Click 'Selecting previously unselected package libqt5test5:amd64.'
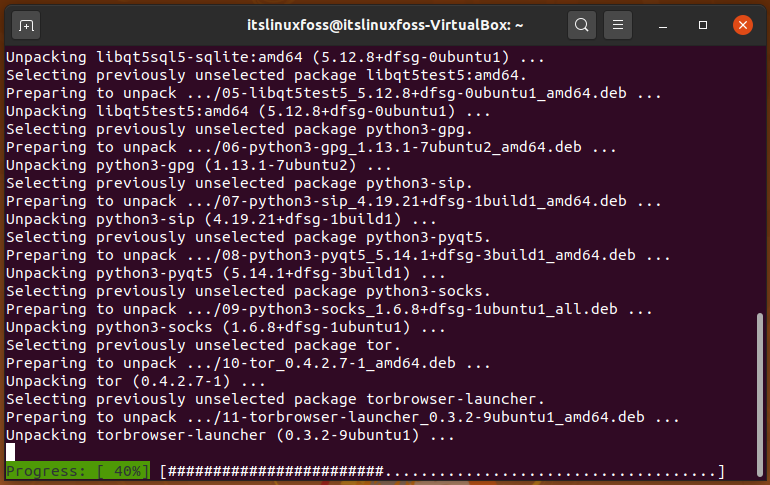This screenshot has height=485, width=770. tap(266, 75)
